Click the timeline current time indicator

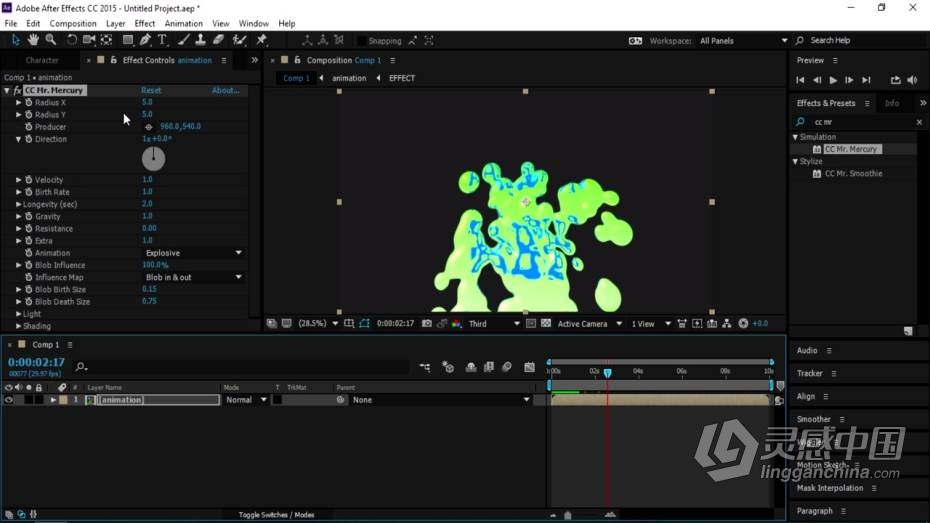(607, 372)
